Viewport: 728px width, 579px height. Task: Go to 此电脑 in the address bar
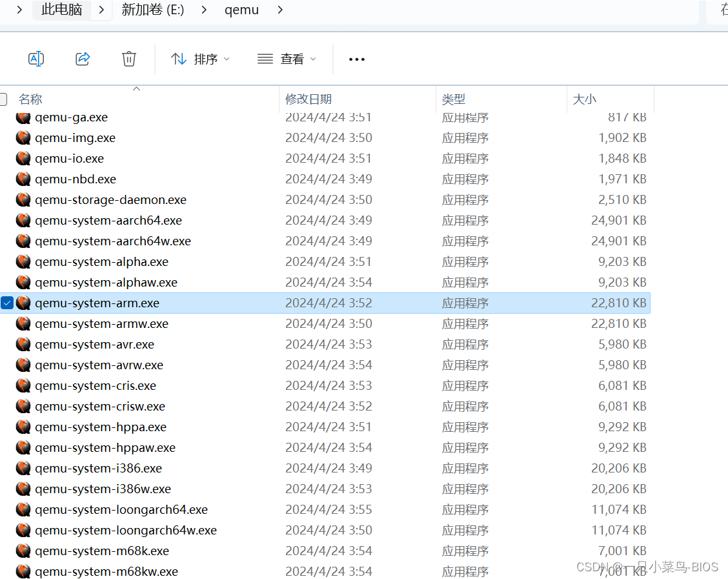[61, 10]
